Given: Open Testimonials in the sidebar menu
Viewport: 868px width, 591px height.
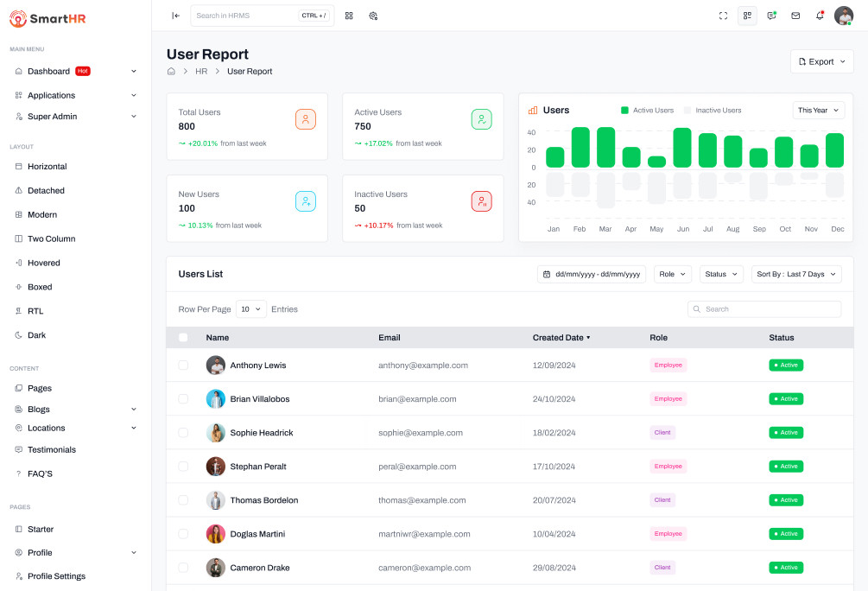Looking at the screenshot, I should click(x=52, y=450).
